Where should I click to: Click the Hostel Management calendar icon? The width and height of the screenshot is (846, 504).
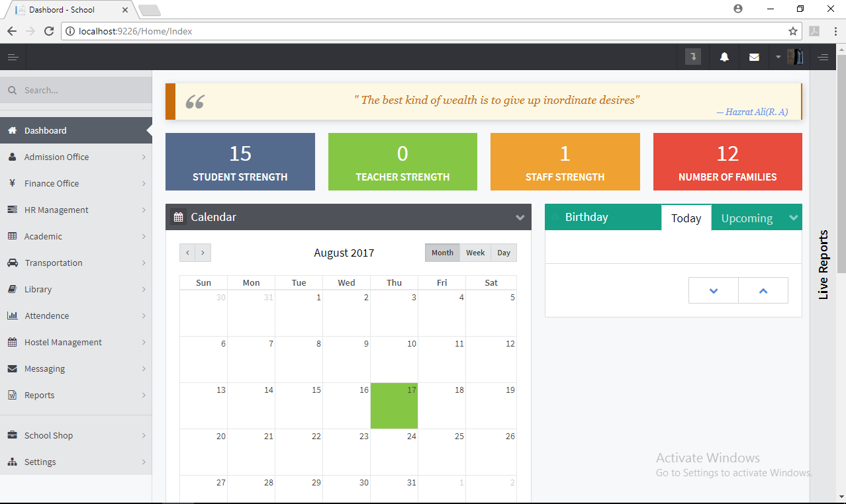pos(12,342)
